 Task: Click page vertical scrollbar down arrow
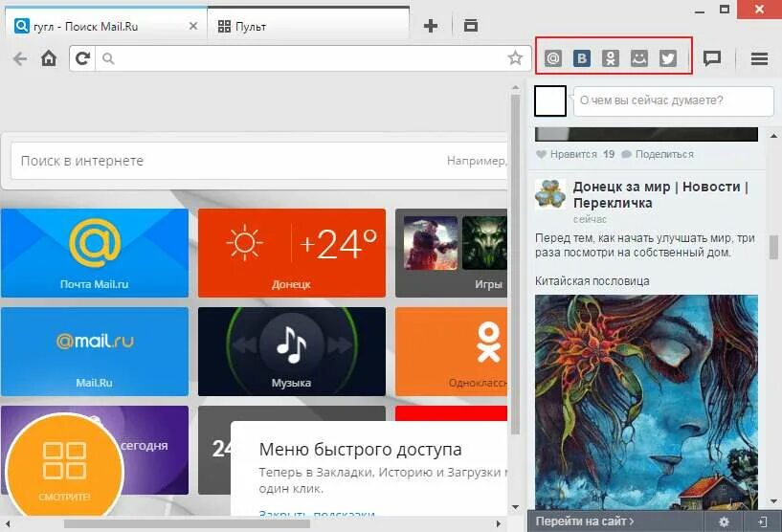515,507
